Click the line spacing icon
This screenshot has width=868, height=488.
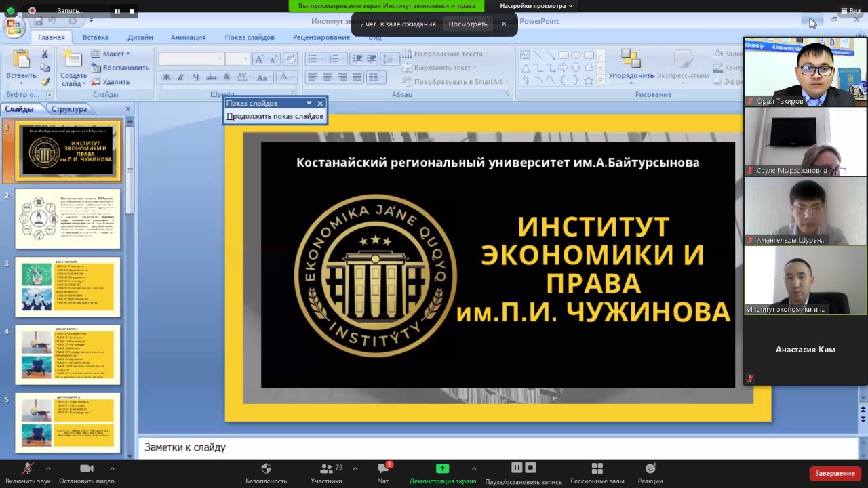point(391,59)
